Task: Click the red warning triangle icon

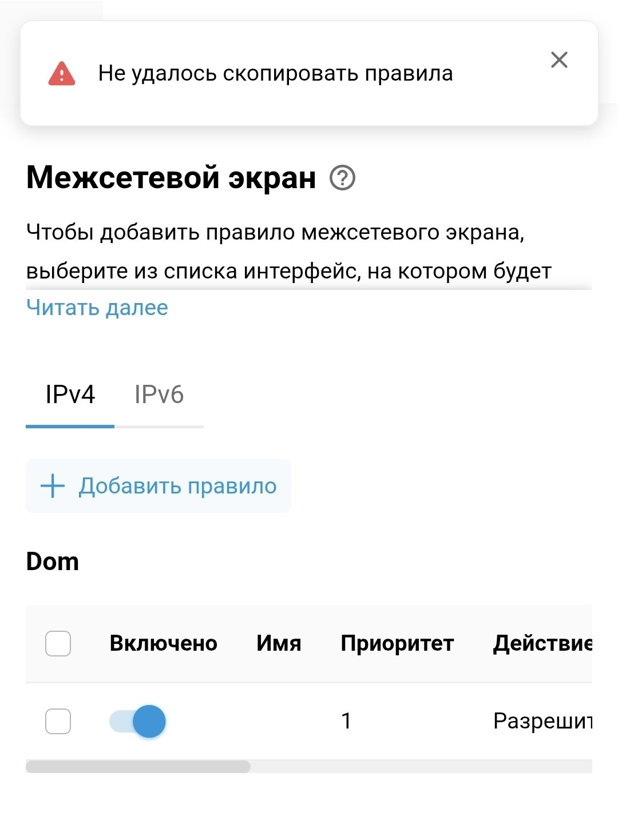Action: click(62, 74)
